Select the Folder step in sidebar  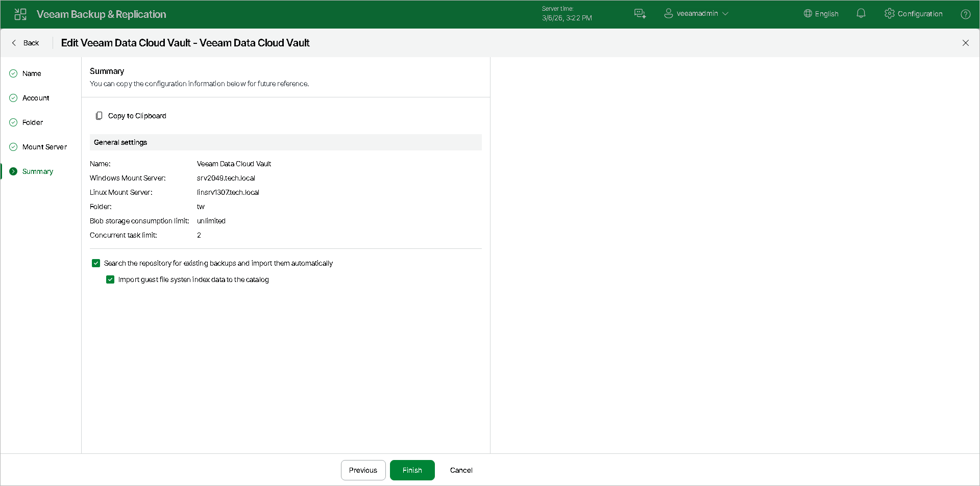coord(33,122)
